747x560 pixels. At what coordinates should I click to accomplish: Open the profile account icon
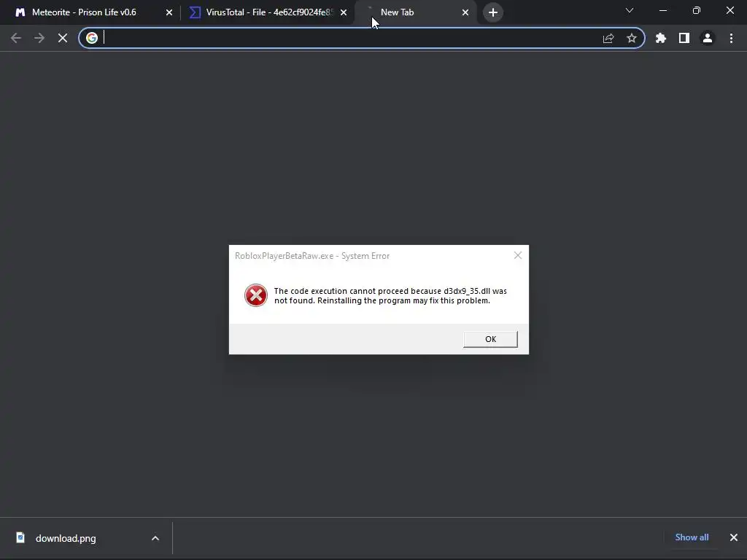point(708,38)
